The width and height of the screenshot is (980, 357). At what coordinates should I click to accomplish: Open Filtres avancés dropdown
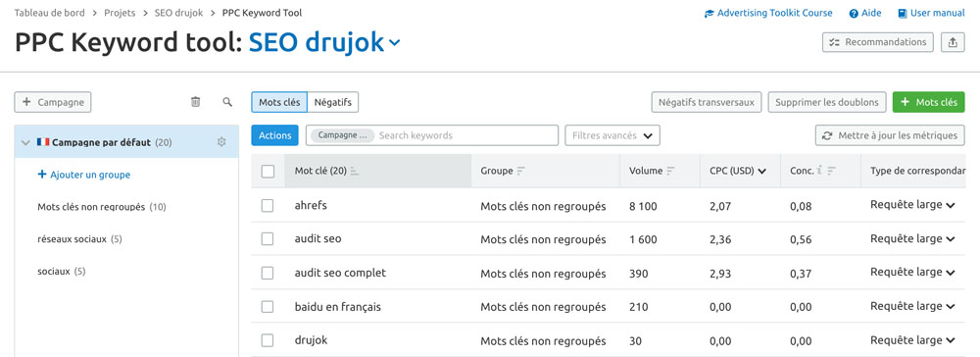click(612, 135)
